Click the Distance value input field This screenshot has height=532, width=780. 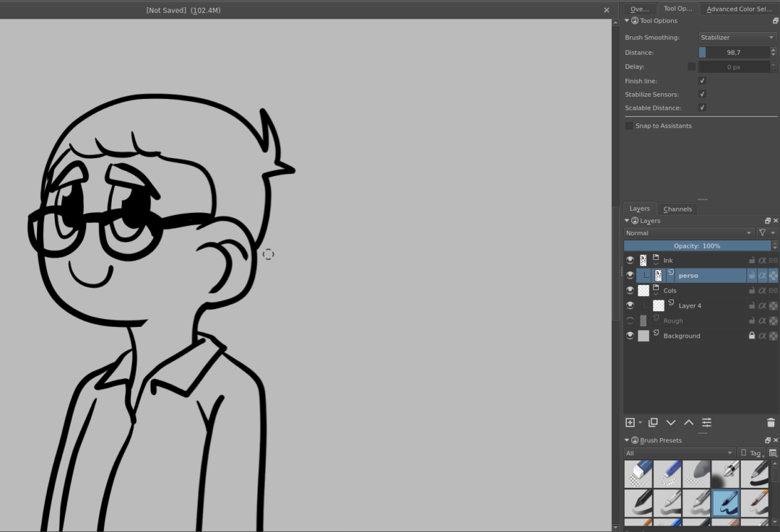(737, 52)
